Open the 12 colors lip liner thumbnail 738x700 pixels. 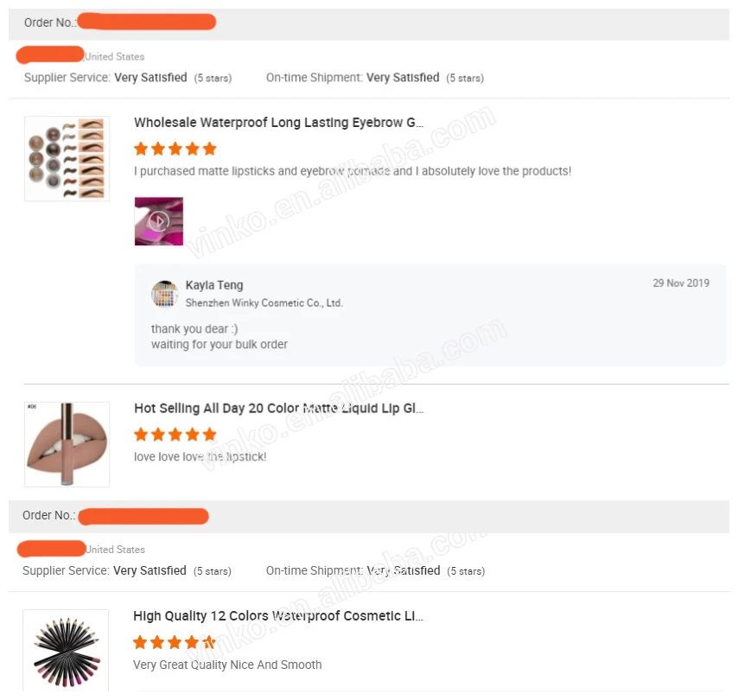66,651
